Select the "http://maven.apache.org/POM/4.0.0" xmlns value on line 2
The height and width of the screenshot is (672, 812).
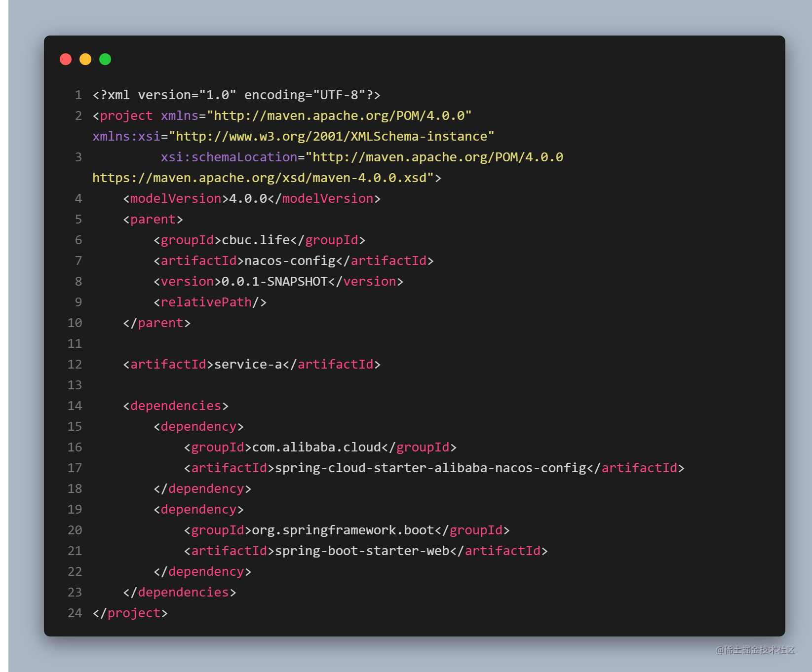pyautogui.click(x=339, y=115)
